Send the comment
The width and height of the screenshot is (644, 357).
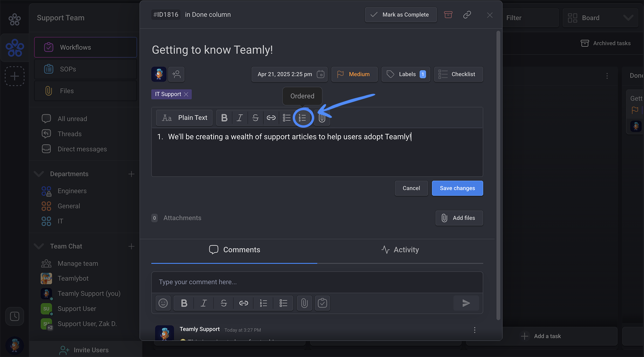click(466, 303)
